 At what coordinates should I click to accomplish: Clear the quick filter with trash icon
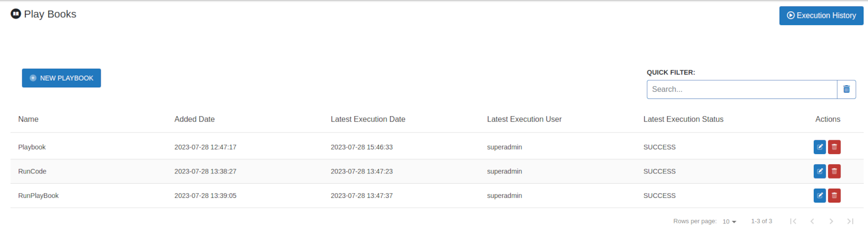click(847, 89)
